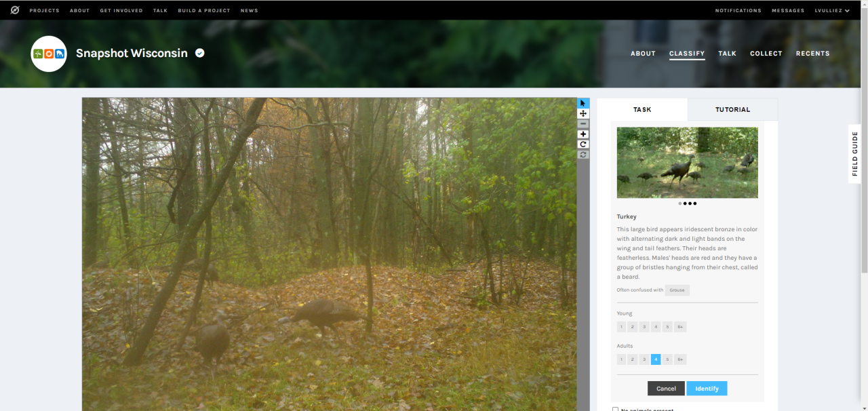Screen dimensions: 868x411
Task: Open Build a Project page
Action: (x=203, y=11)
